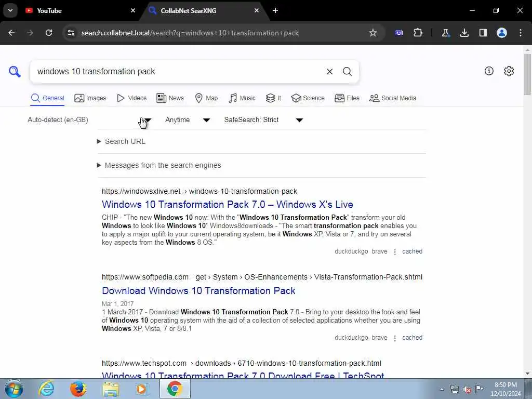Switch to Social Media search category

coord(393,98)
